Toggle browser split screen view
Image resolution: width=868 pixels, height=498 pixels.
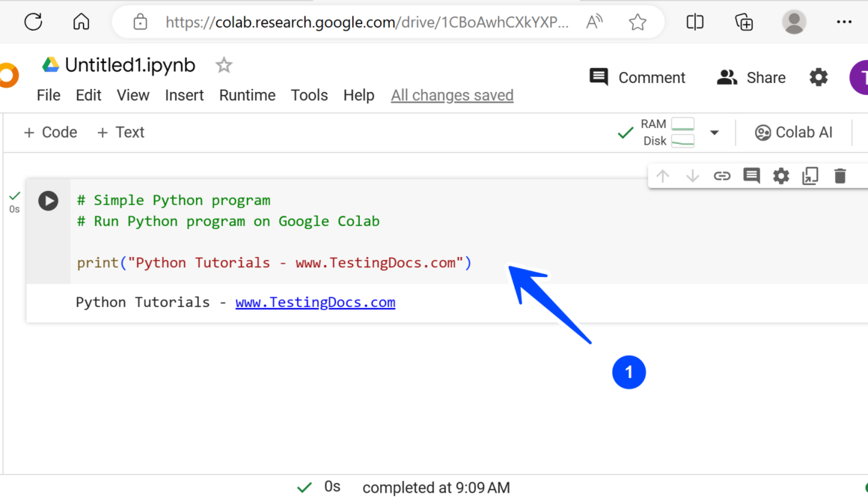click(x=695, y=22)
